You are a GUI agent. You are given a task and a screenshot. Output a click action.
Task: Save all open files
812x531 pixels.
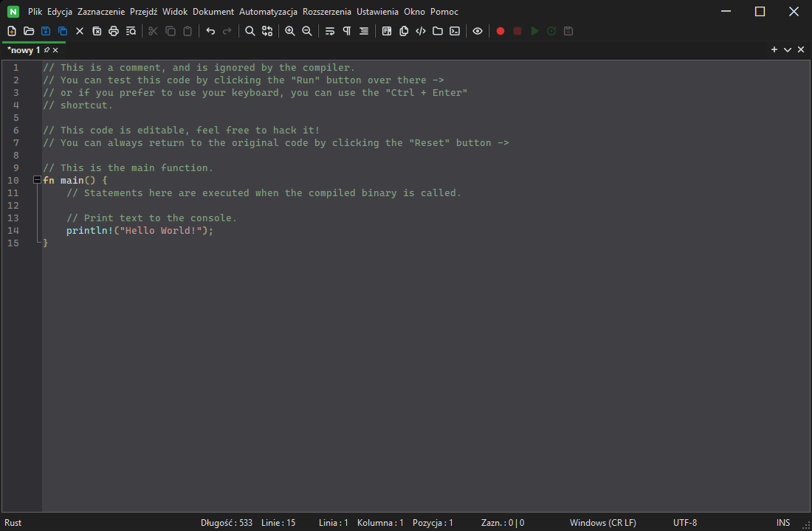click(x=63, y=31)
